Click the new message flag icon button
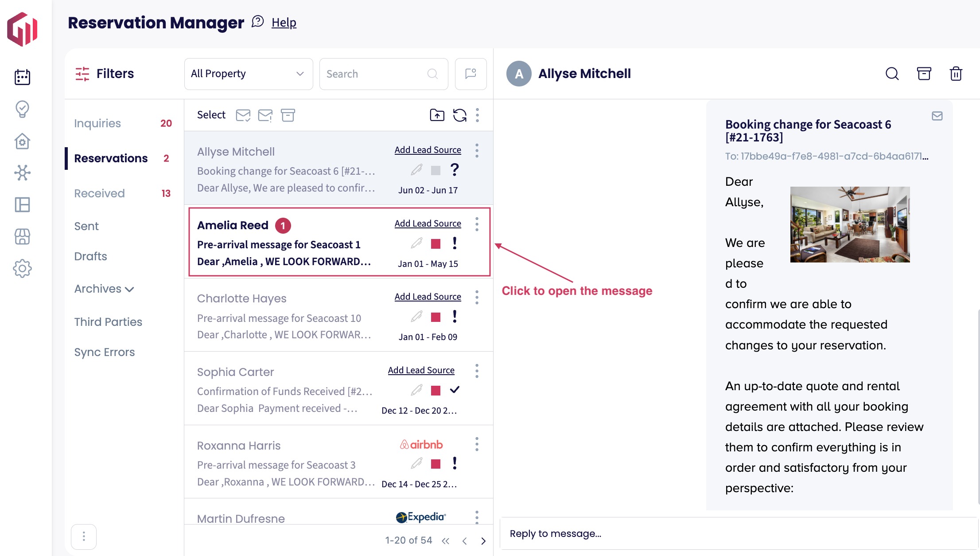980x556 pixels. click(471, 74)
